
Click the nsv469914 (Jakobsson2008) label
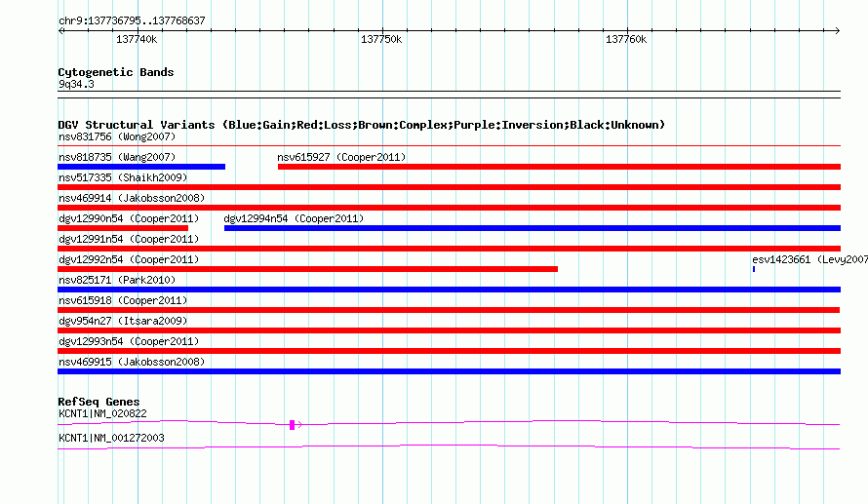click(132, 198)
